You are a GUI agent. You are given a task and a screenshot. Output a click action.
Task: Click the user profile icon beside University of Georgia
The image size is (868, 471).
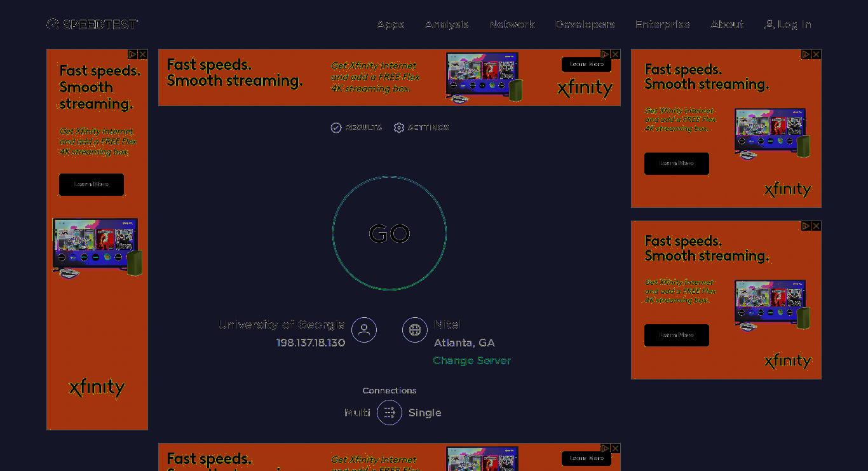pos(364,330)
